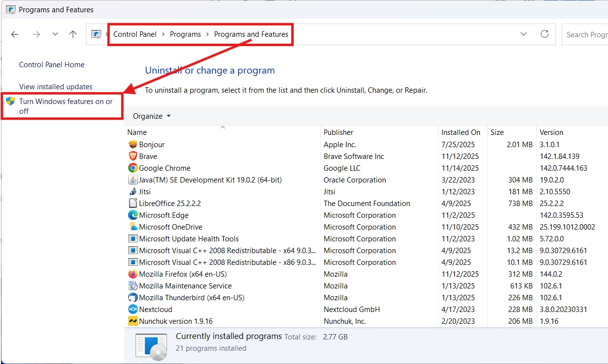Viewport: 608px width, 364px height.
Task: Click the Search Programs input field
Action: 586,35
